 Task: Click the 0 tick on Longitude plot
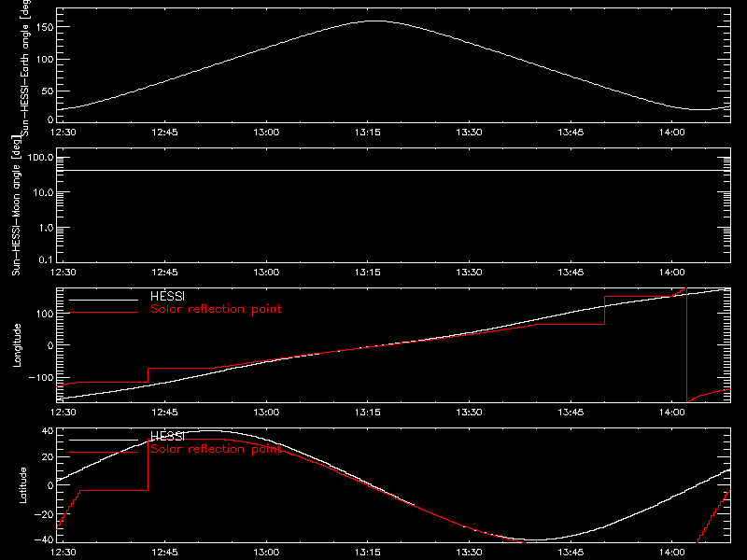[50, 345]
